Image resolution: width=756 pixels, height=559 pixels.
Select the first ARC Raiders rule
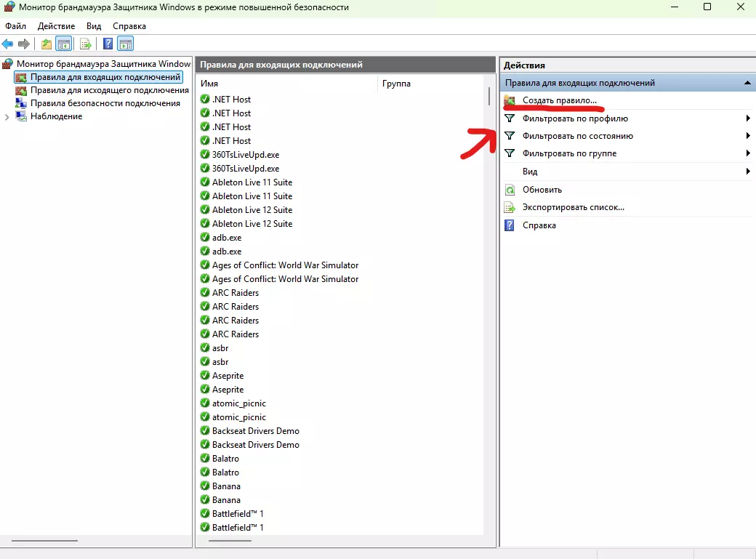tap(236, 293)
